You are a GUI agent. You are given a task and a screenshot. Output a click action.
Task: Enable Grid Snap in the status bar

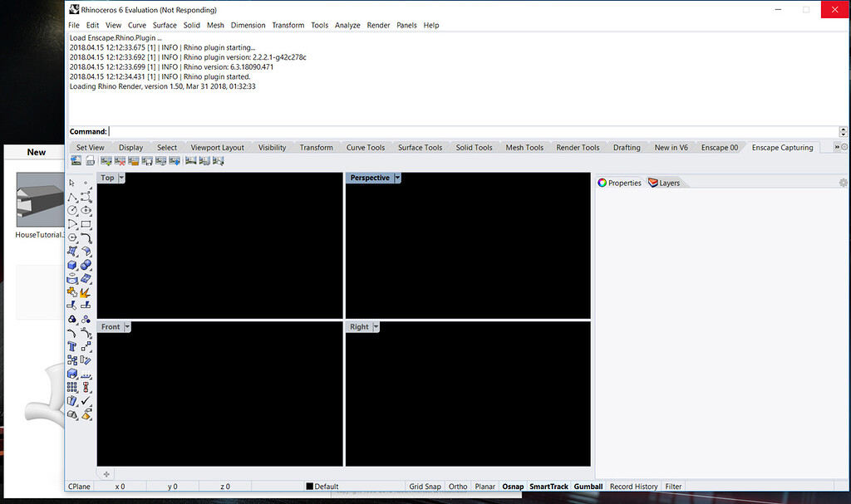coord(425,487)
